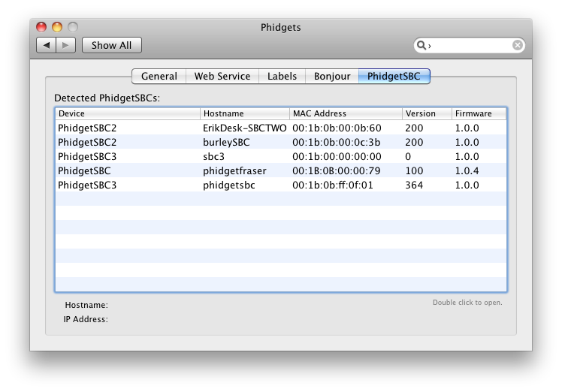Close the Phidgets window with red button

(x=41, y=27)
